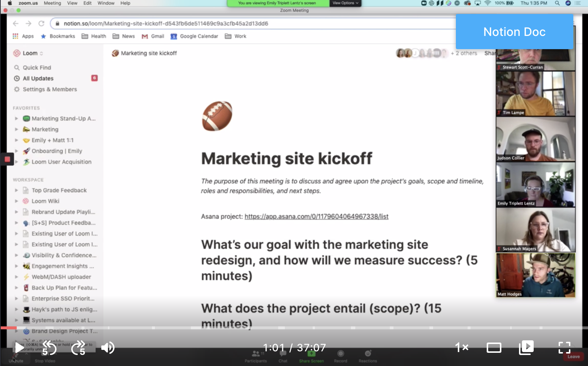This screenshot has height=366, width=588.
Task: Open the Apps grid in bookmarks bar
Action: click(x=23, y=36)
